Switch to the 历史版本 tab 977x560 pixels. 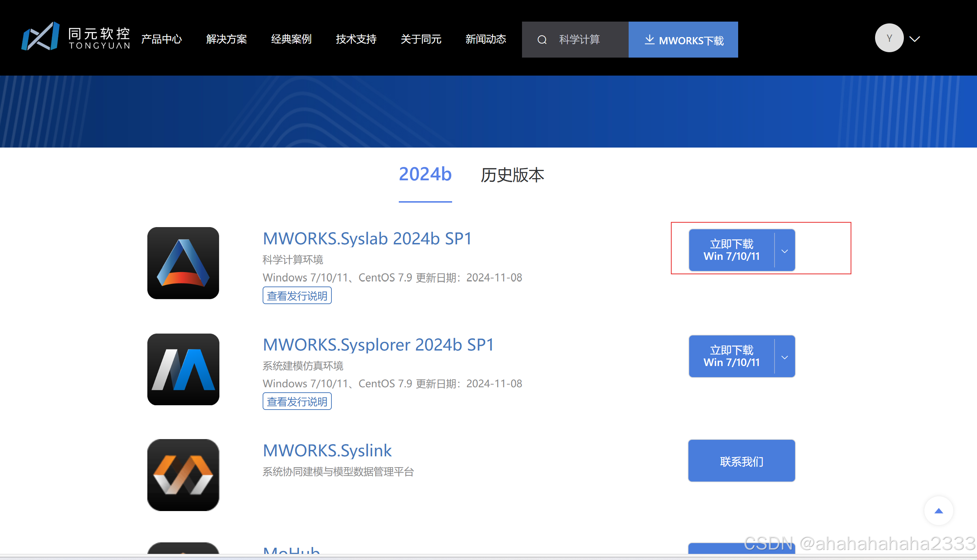click(512, 175)
